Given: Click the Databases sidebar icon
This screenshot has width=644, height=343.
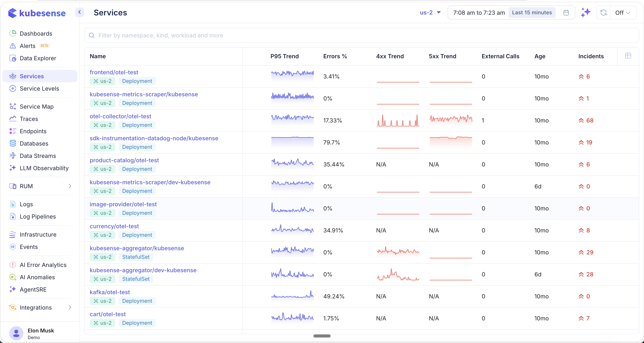Looking at the screenshot, I should click(13, 144).
